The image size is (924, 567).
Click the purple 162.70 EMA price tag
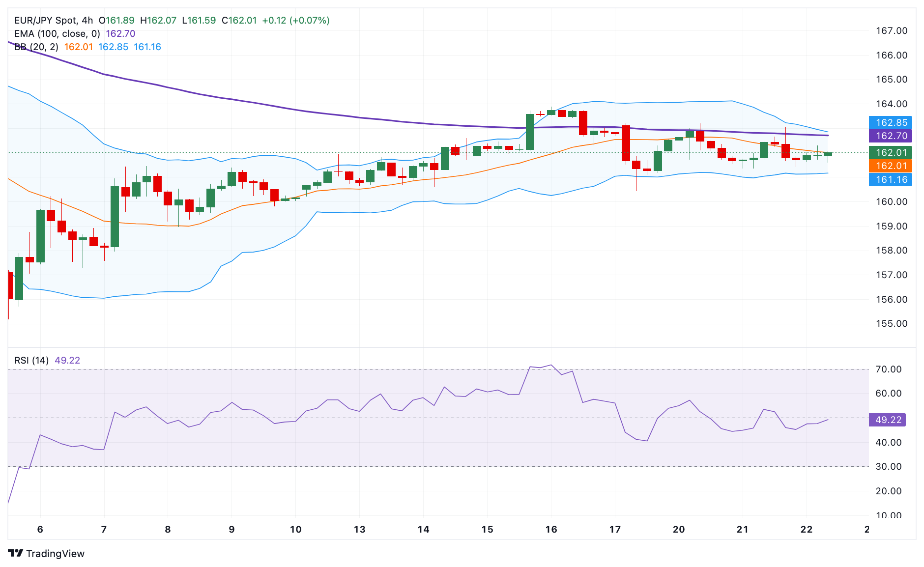(x=891, y=136)
